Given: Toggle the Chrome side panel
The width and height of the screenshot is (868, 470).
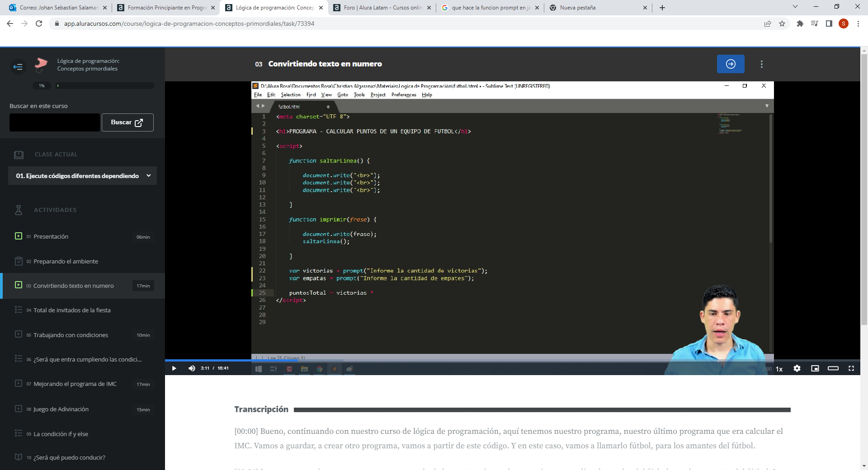Looking at the screenshot, I should [x=829, y=23].
